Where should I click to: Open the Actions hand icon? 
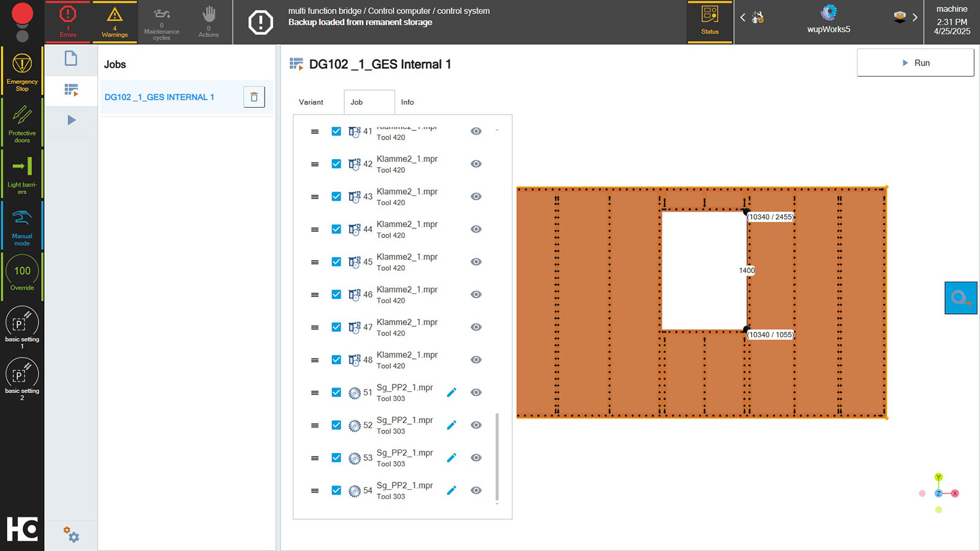tap(208, 22)
